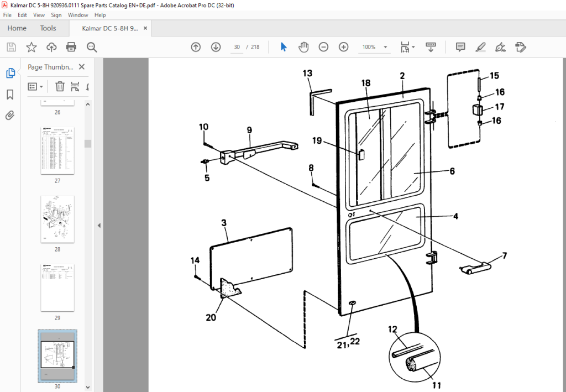Add a comment with the speech bubble icon

click(x=460, y=47)
